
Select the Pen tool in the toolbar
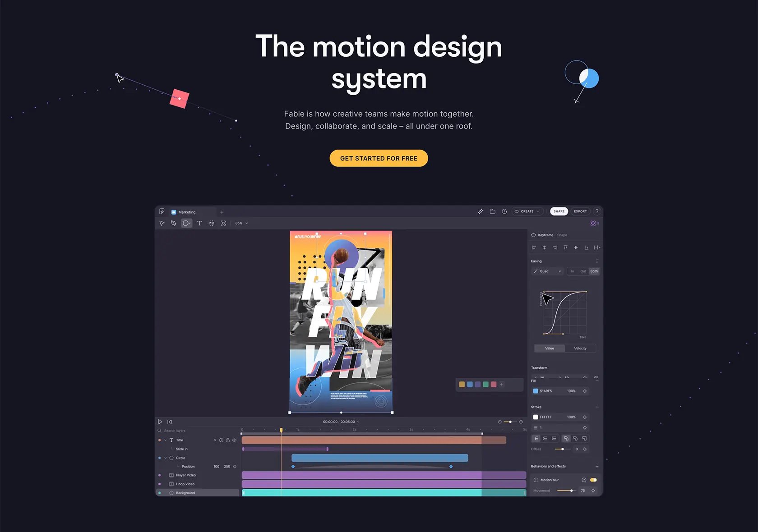174,223
